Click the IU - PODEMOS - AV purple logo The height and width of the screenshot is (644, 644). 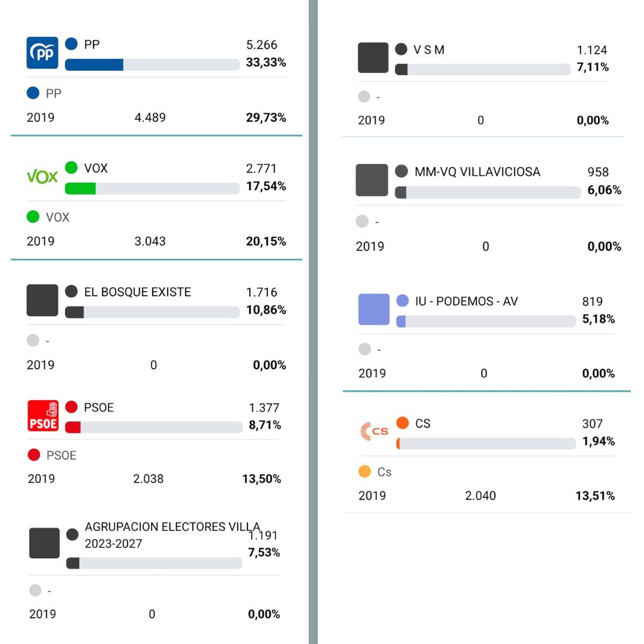tap(374, 309)
